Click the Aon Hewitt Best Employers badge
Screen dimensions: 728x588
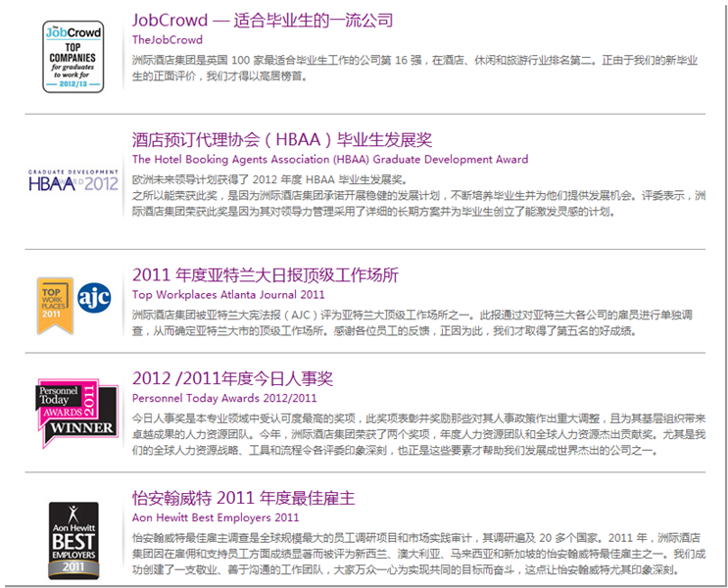[x=73, y=538]
